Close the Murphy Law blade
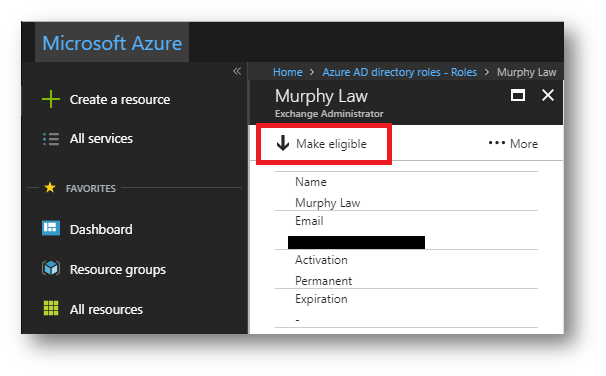606x376 pixels. [x=548, y=95]
